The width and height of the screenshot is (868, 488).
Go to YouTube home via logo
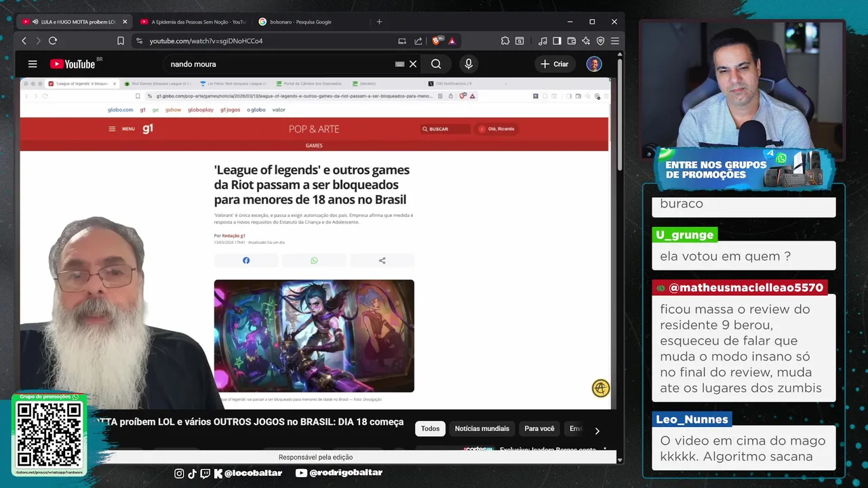coord(72,64)
